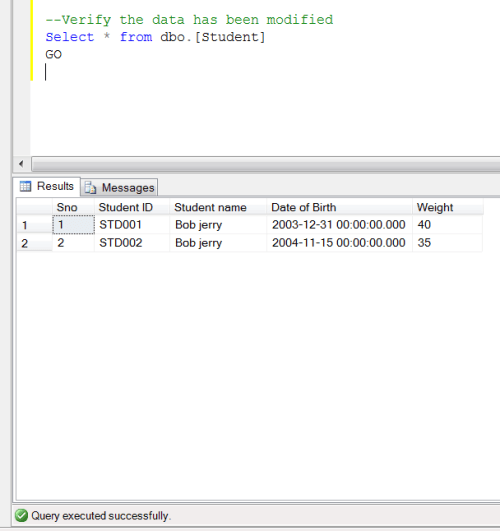Image resolution: width=500 pixels, height=531 pixels.
Task: Click the horizontal scrollbar left arrow
Action: point(21,164)
